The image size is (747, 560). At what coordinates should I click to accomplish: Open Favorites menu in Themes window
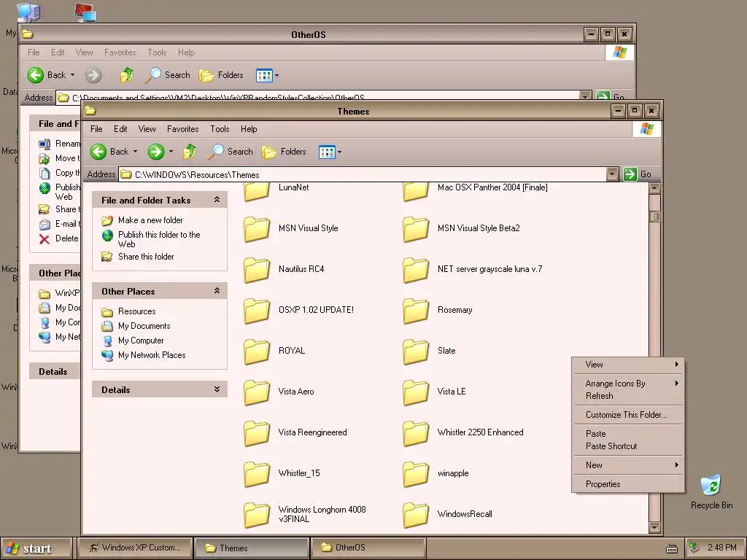182,129
